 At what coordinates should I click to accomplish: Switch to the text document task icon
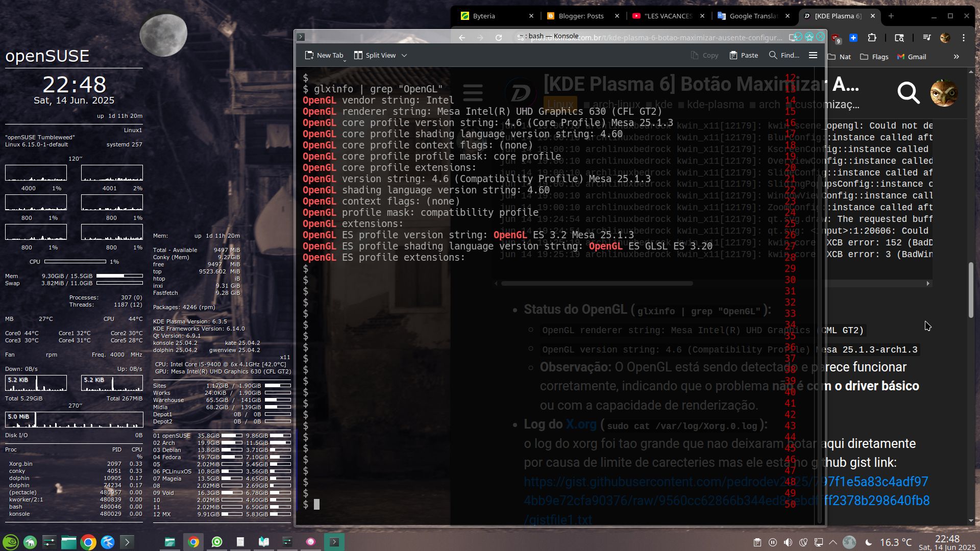(240, 542)
